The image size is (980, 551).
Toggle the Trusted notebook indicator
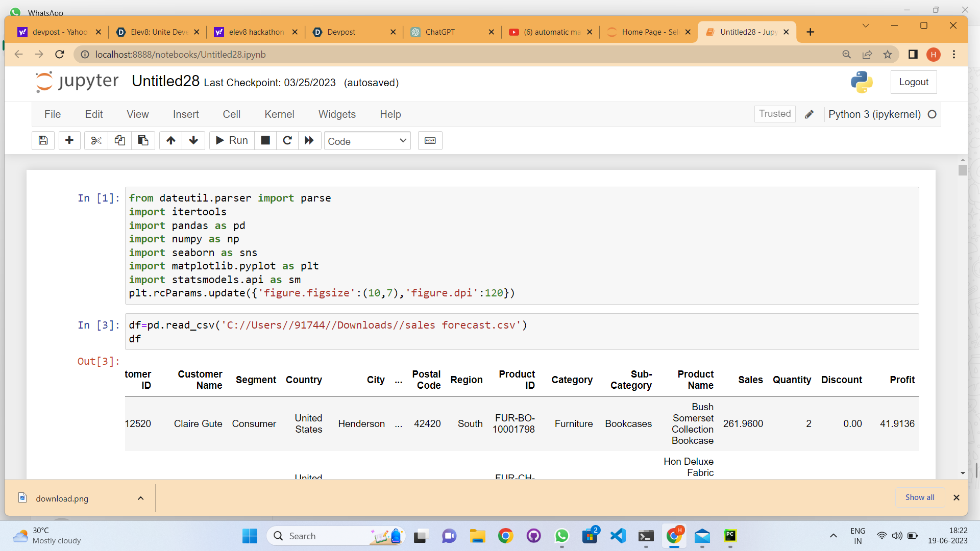click(774, 114)
